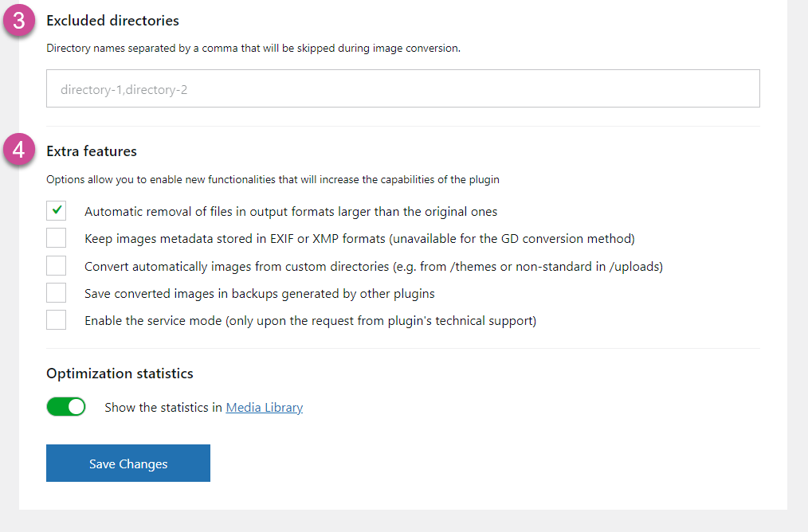Click the 'Convert automatically images' label text
808x532 pixels.
click(x=374, y=267)
